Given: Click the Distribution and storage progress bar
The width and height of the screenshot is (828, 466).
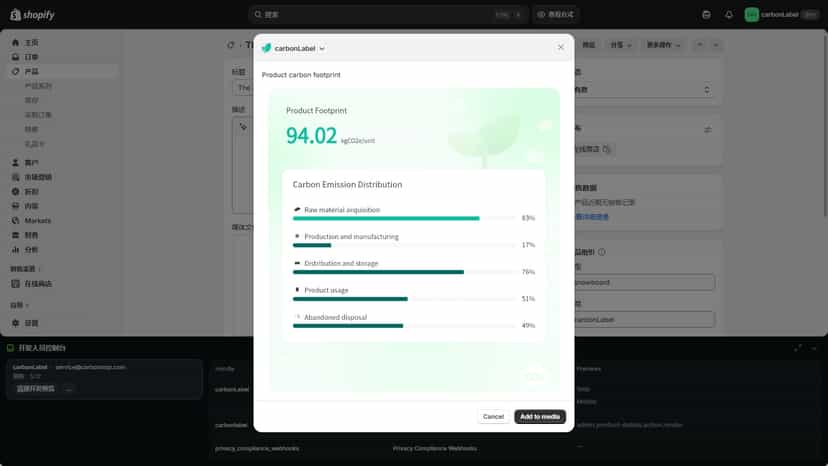Looking at the screenshot, I should (404, 272).
